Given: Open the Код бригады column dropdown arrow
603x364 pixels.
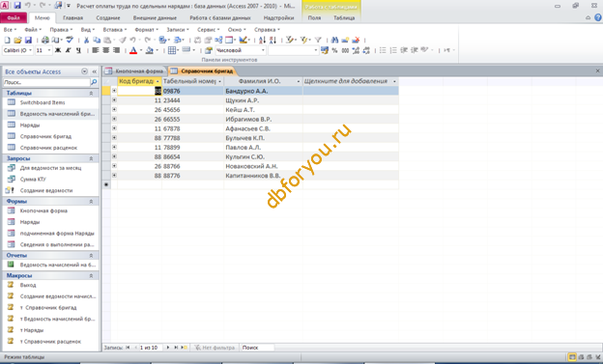Looking at the screenshot, I should (x=158, y=81).
